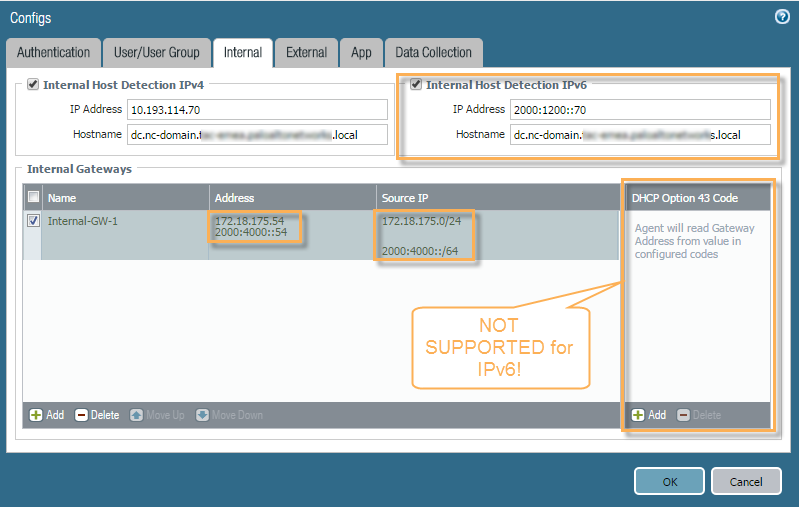This screenshot has height=507, width=799.
Task: Click the green Add icon under Internal Gateways
Action: (36, 415)
